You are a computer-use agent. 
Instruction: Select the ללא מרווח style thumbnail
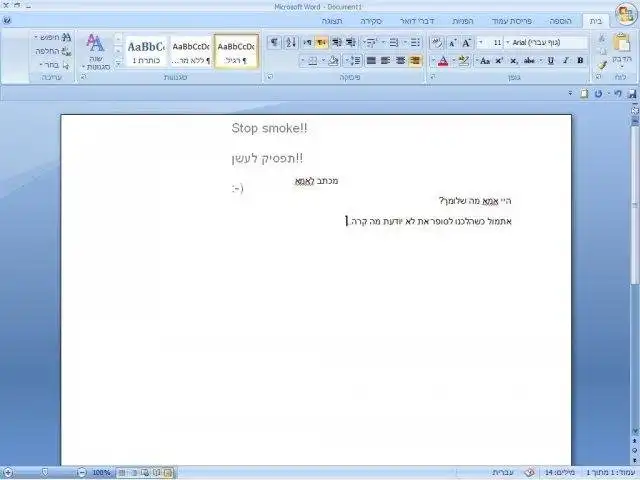(x=191, y=52)
